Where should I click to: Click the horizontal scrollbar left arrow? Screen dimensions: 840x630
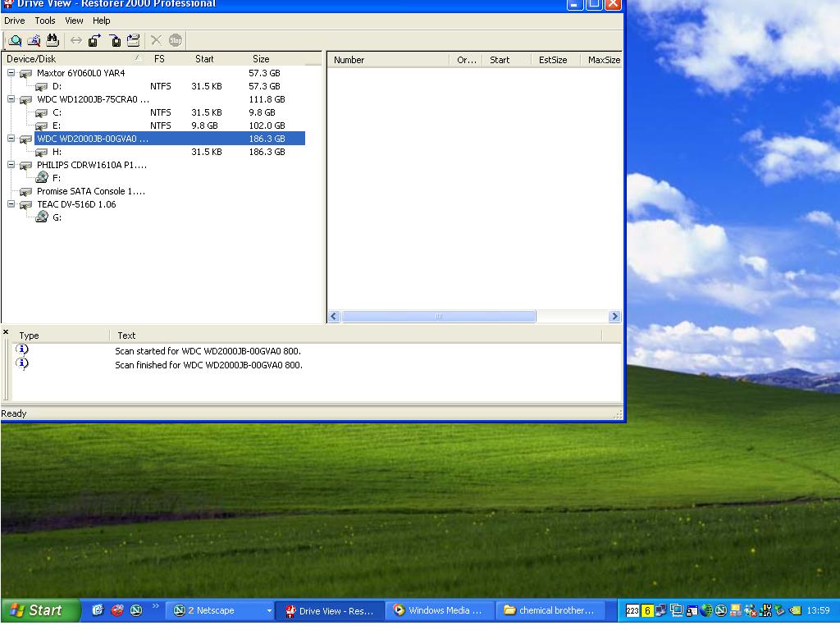334,316
